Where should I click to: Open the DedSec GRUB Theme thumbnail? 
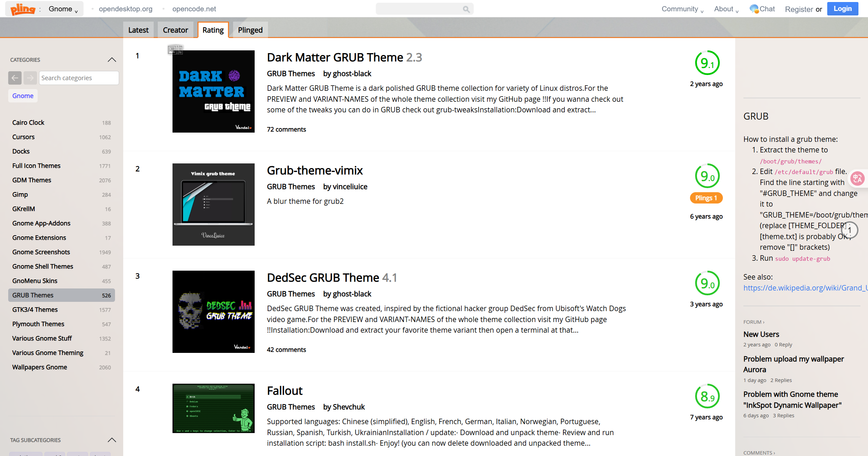pyautogui.click(x=213, y=312)
